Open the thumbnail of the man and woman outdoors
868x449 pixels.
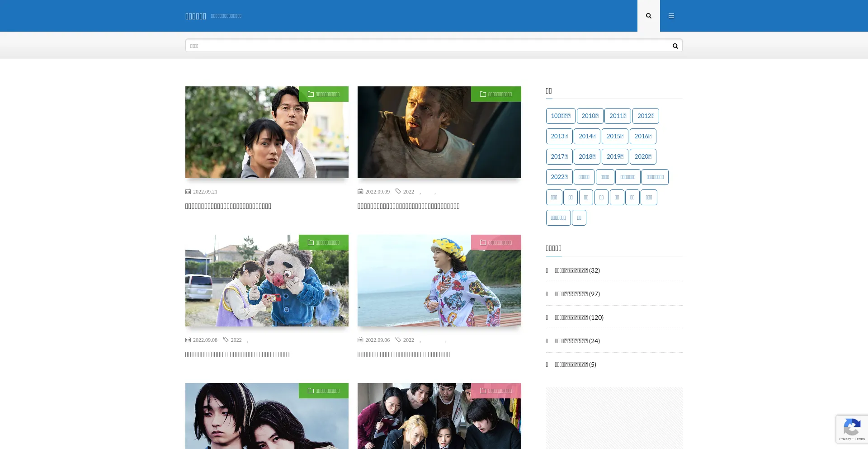click(x=267, y=132)
